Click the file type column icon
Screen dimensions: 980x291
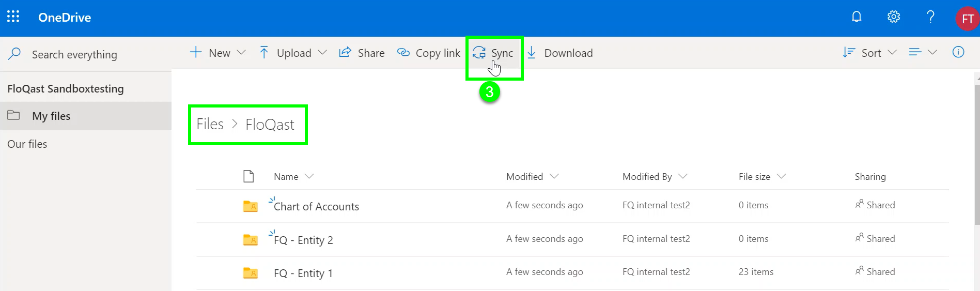coord(248,176)
